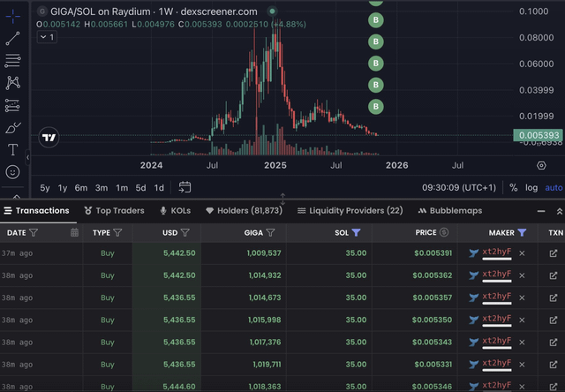Open chart settings gear icon

click(541, 165)
